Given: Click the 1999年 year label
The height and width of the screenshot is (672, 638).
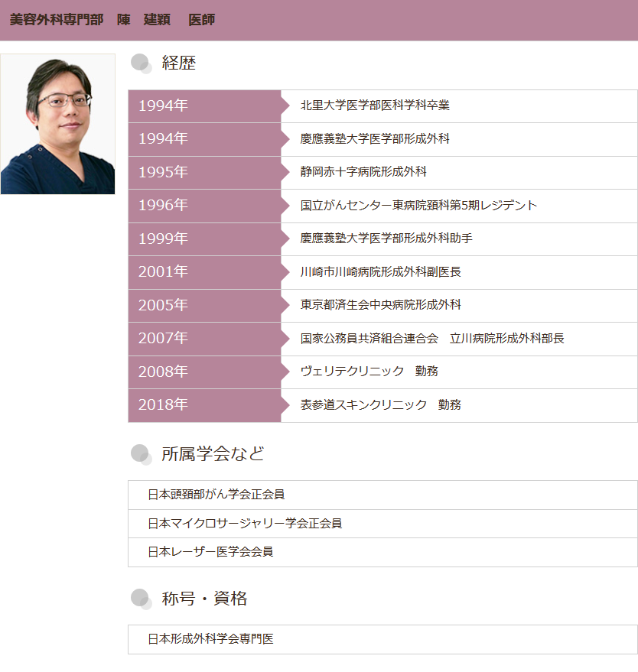Looking at the screenshot, I should [x=163, y=239].
